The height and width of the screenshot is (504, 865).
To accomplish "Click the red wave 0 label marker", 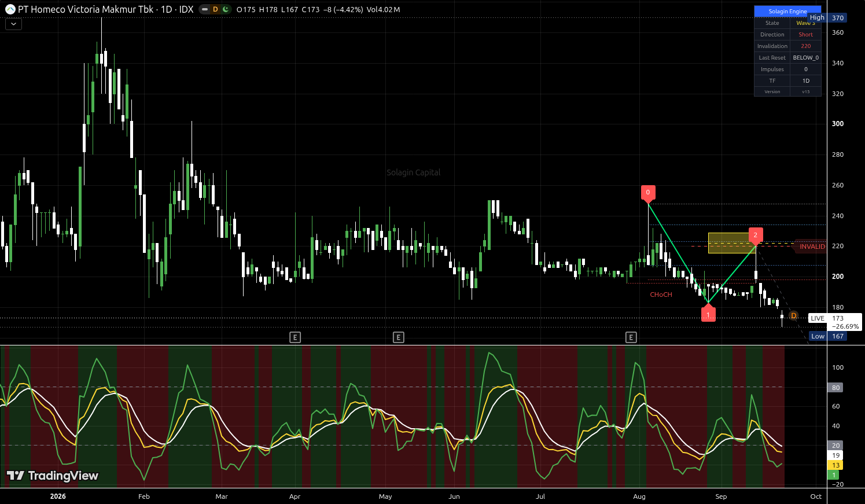I will click(x=648, y=193).
